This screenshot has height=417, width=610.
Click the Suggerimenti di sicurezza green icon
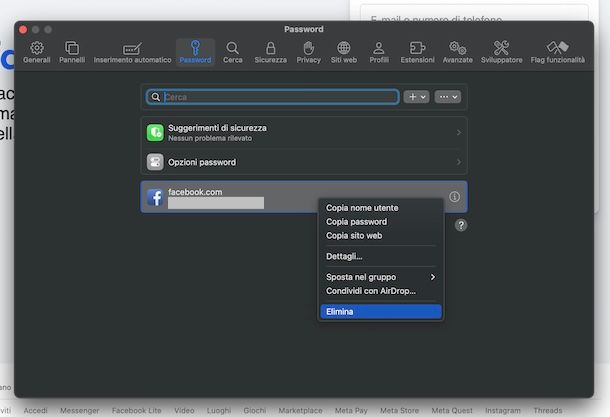(x=155, y=133)
